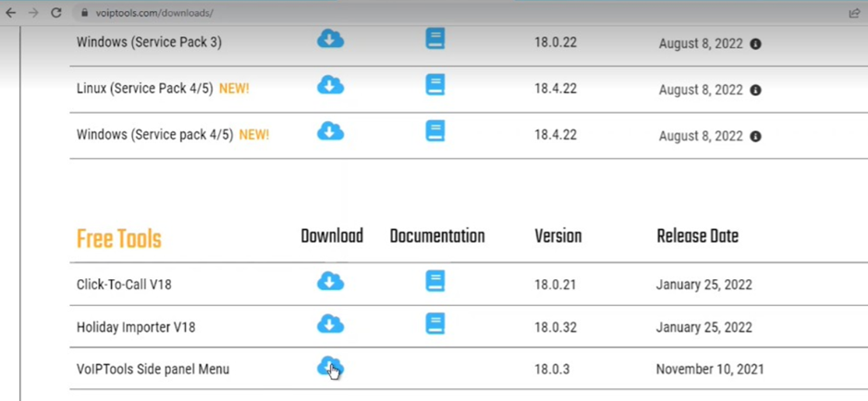
Task: Share this page from address bar
Action: [x=854, y=13]
